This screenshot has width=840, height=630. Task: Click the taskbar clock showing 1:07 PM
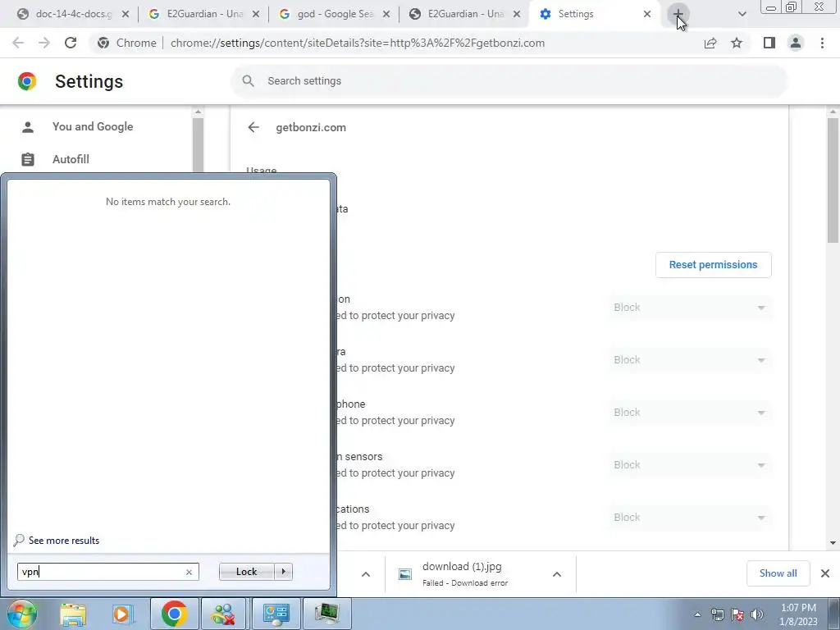[x=798, y=614]
